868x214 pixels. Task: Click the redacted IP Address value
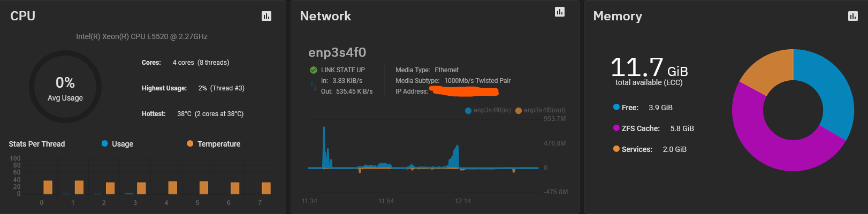(465, 91)
